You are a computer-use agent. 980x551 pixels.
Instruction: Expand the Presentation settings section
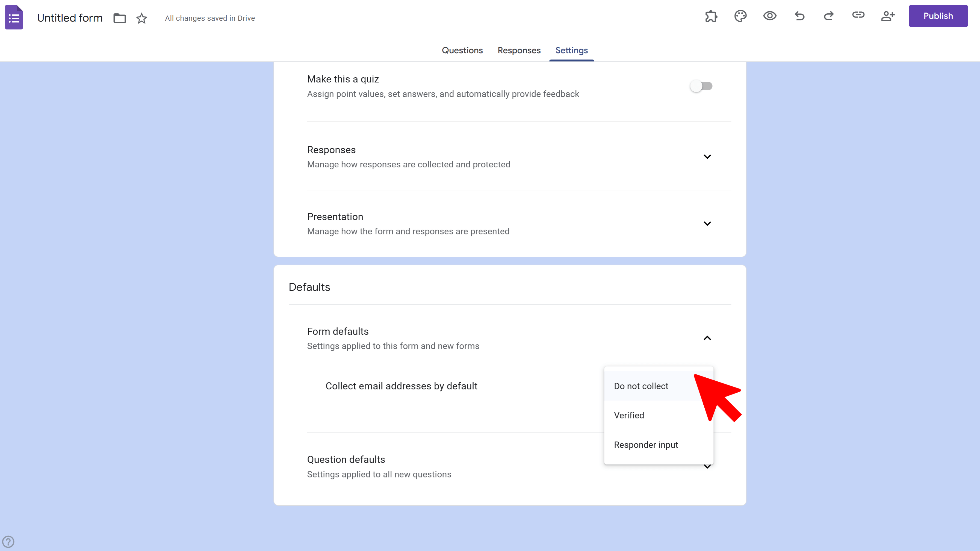(x=707, y=224)
